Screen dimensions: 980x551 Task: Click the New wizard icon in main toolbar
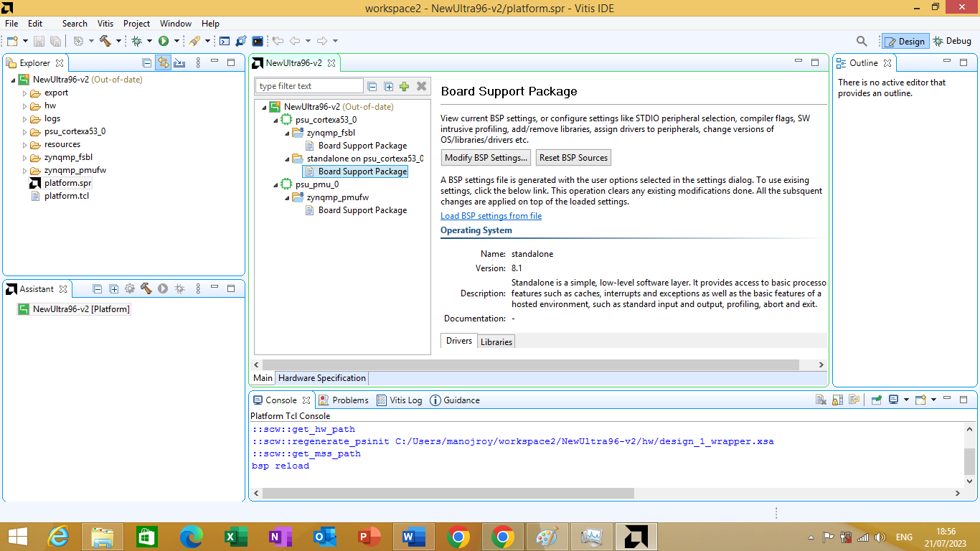12,41
